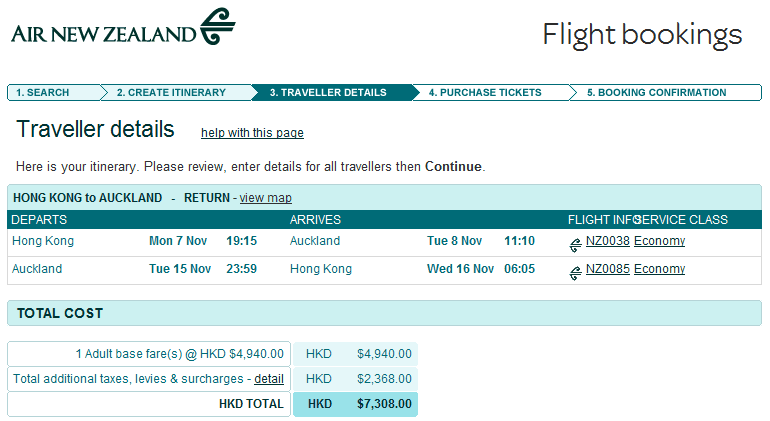Open the Booking Confirmation step
Viewport: 770px width, 421px height.
(x=657, y=93)
